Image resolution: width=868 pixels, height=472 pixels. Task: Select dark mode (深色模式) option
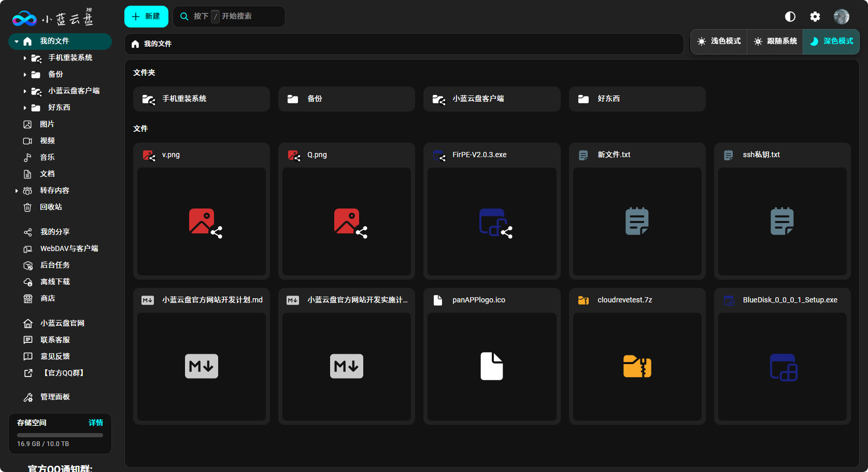coord(831,41)
